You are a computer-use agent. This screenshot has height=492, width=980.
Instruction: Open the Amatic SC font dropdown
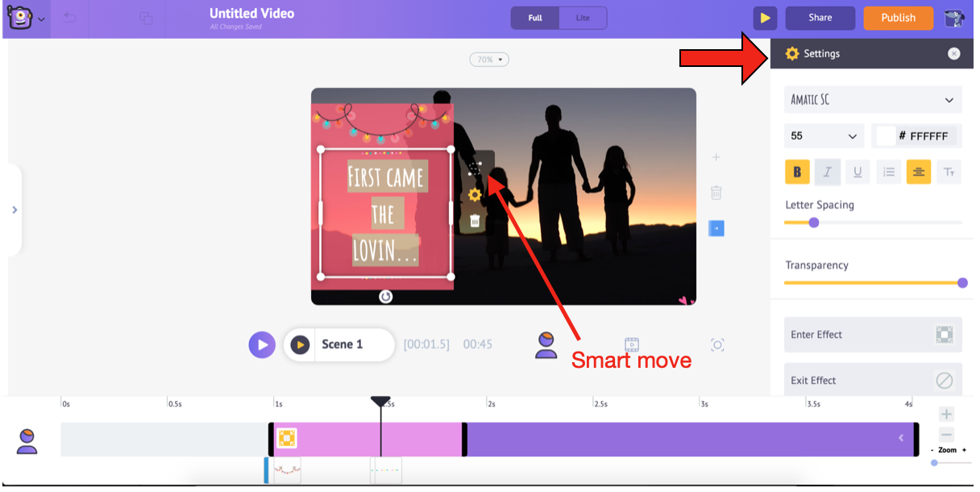pyautogui.click(x=873, y=100)
